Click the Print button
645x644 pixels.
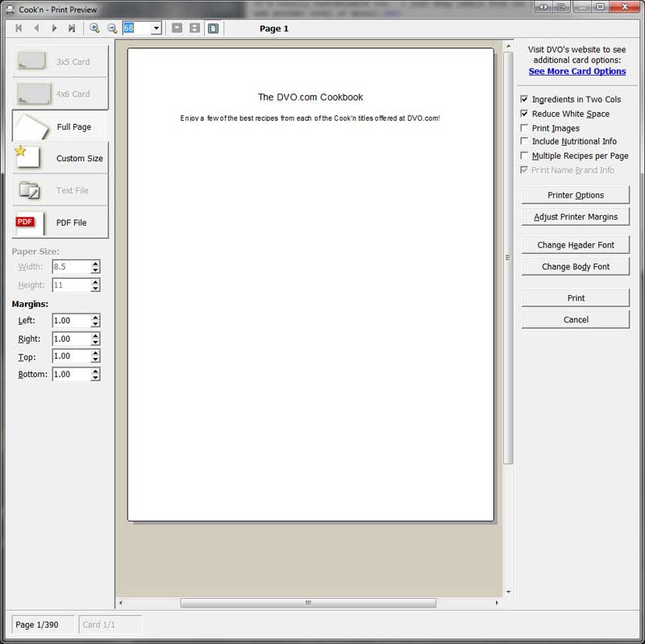(576, 297)
